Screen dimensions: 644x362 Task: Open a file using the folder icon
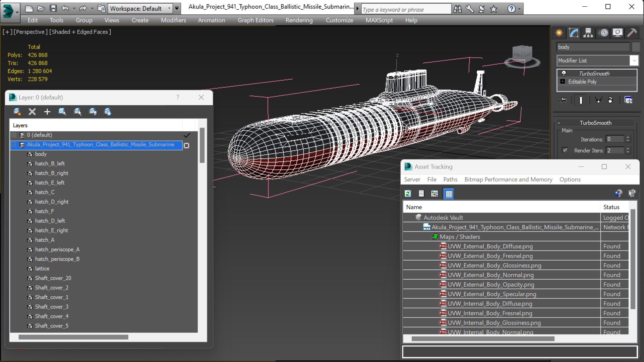(41, 9)
